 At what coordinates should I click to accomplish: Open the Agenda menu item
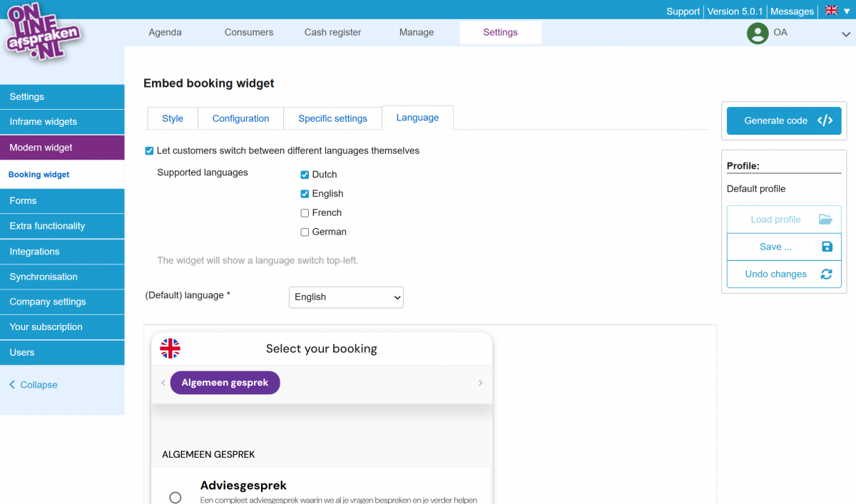[x=165, y=32]
